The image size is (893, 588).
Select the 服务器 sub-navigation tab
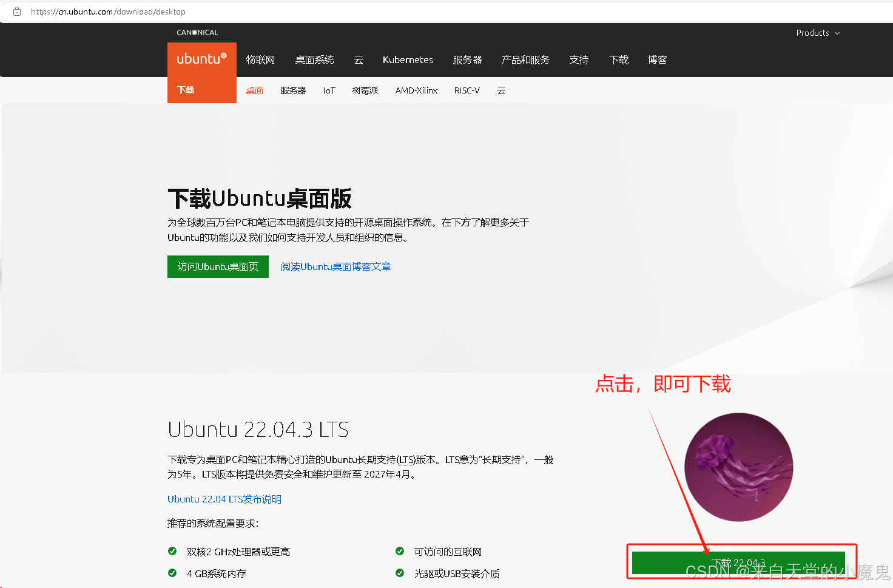(x=293, y=90)
